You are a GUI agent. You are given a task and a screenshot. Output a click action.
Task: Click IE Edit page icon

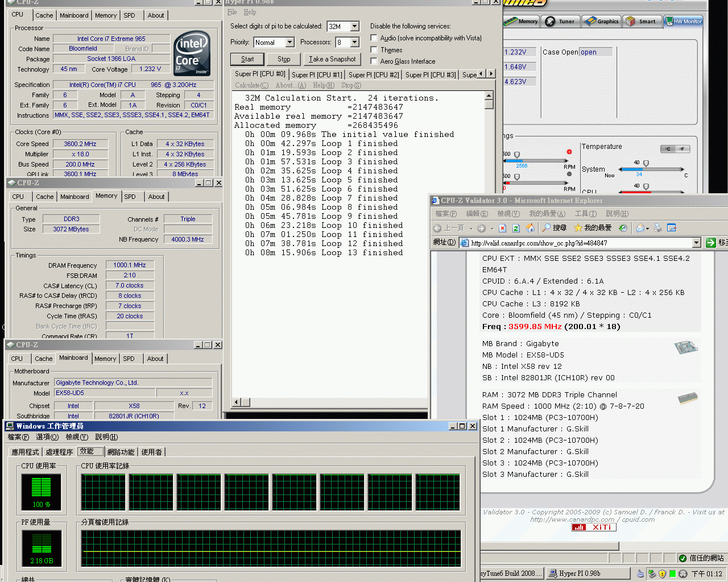(x=671, y=228)
